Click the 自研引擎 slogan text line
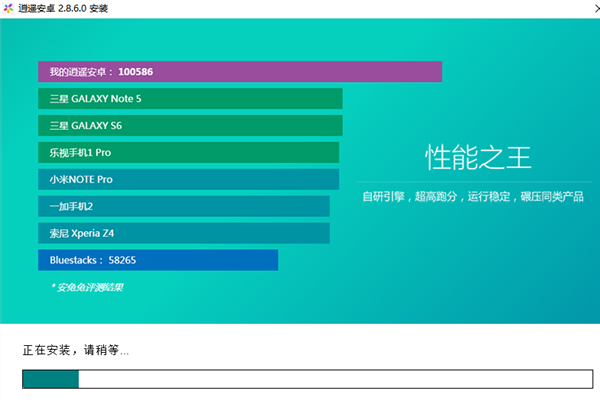600x400 pixels. tap(473, 197)
